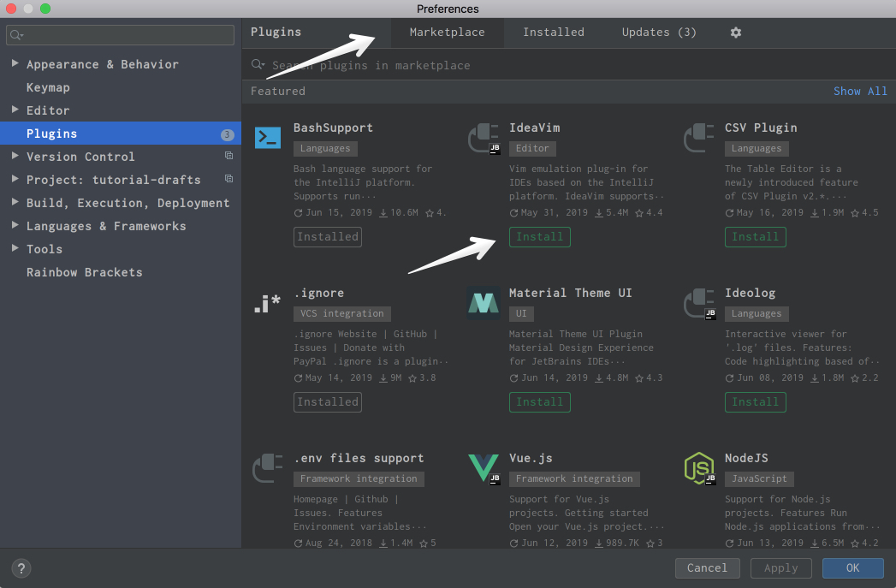
Task: Click the Vue.js logo icon
Action: (484, 468)
